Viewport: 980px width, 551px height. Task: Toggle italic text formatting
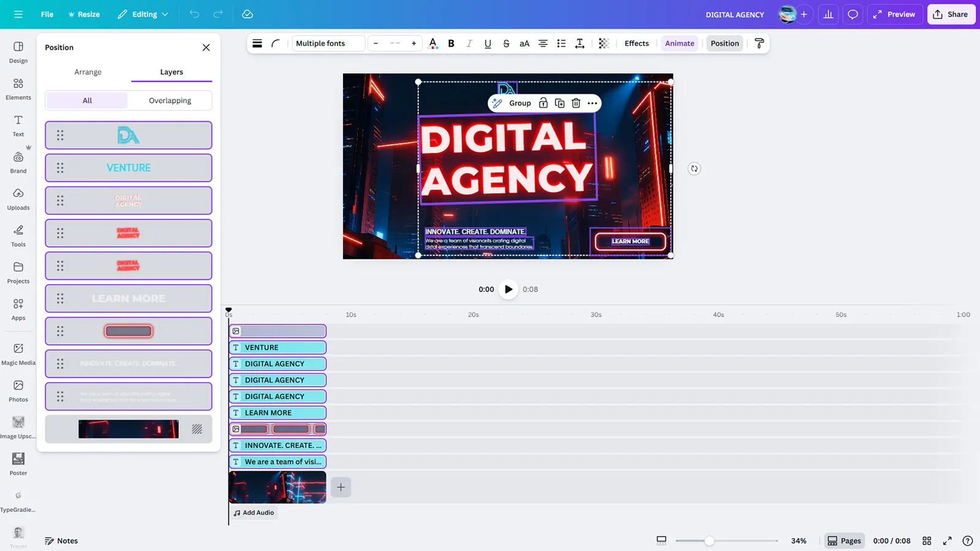(469, 43)
